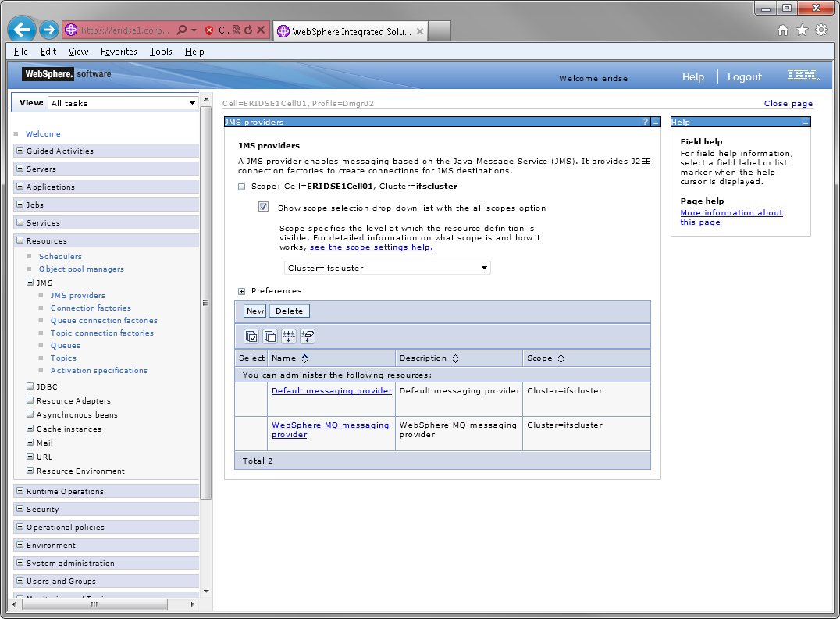This screenshot has width=840, height=619.
Task: Open browser Home page icon
Action: coord(783,30)
